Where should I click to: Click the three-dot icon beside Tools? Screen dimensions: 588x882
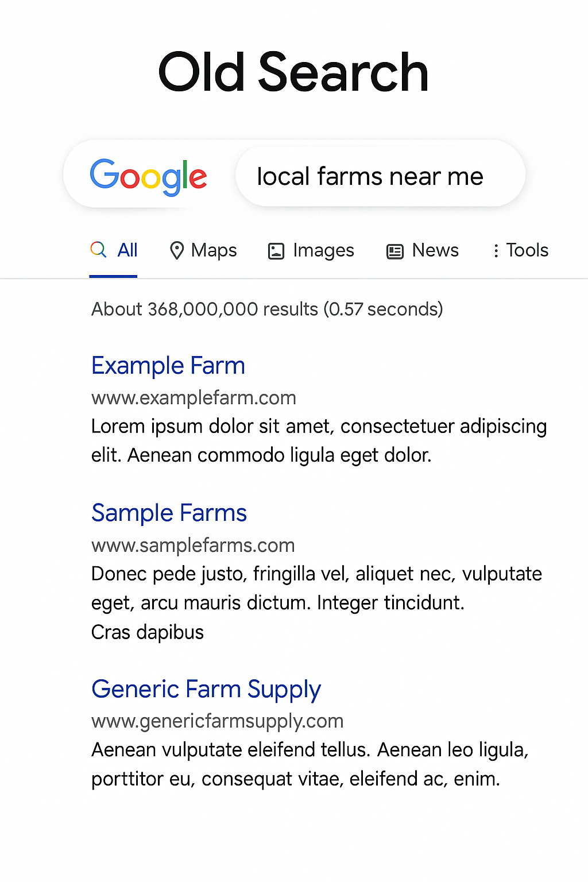tap(496, 251)
